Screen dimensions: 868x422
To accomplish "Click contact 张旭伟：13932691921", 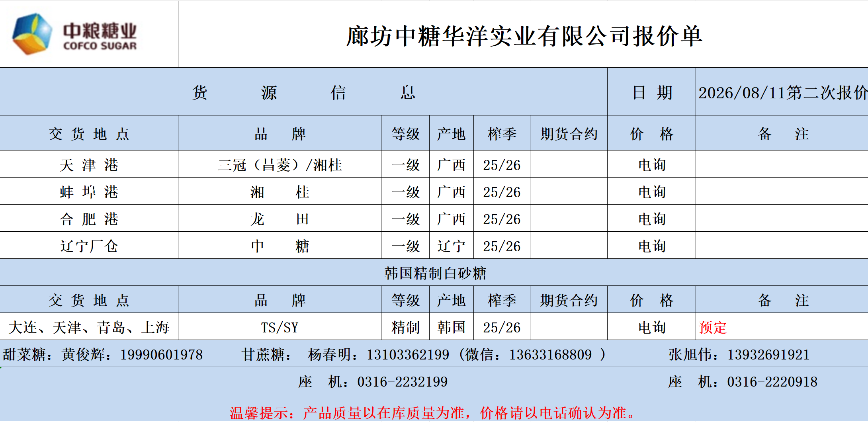I will (x=739, y=354).
